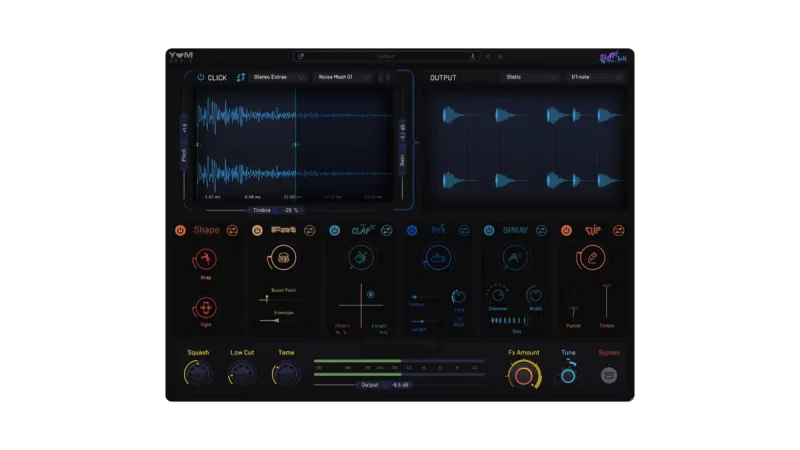
Task: Go to next preset with right arrow
Action: (x=500, y=57)
